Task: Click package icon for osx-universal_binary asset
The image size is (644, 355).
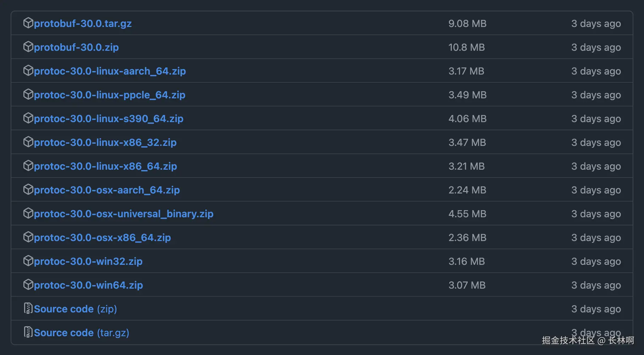Action: coord(28,213)
